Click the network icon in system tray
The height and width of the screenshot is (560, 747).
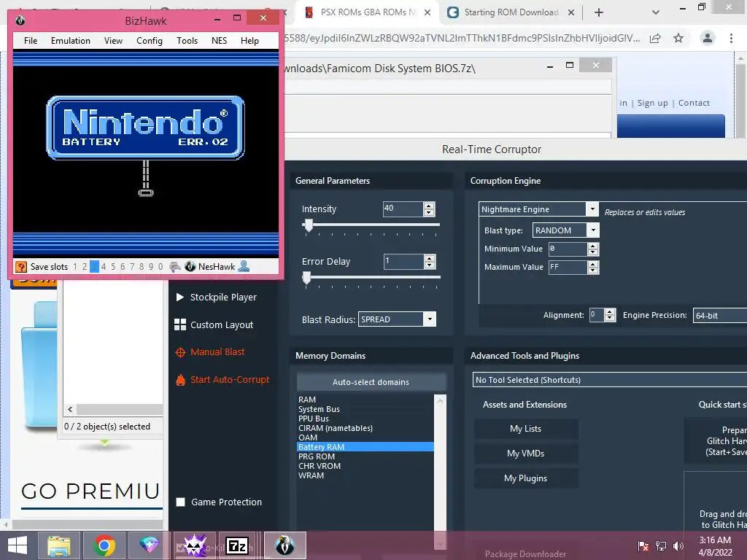[661, 545]
